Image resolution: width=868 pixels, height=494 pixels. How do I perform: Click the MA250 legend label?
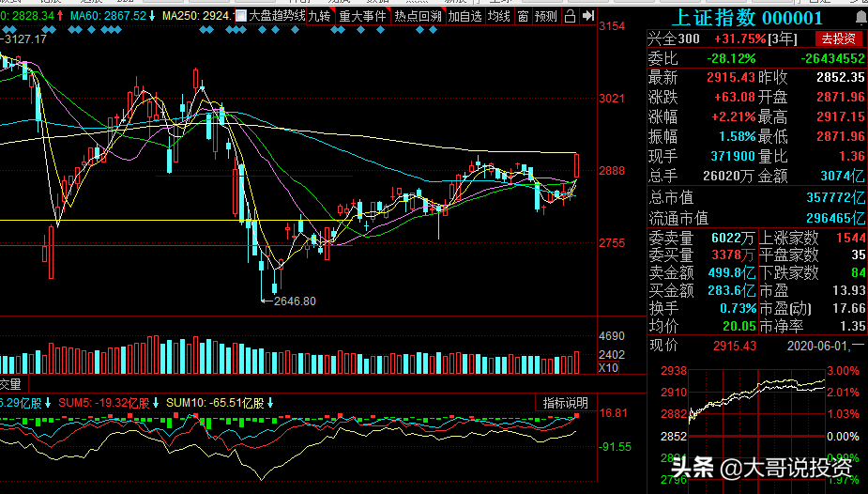coord(197,16)
